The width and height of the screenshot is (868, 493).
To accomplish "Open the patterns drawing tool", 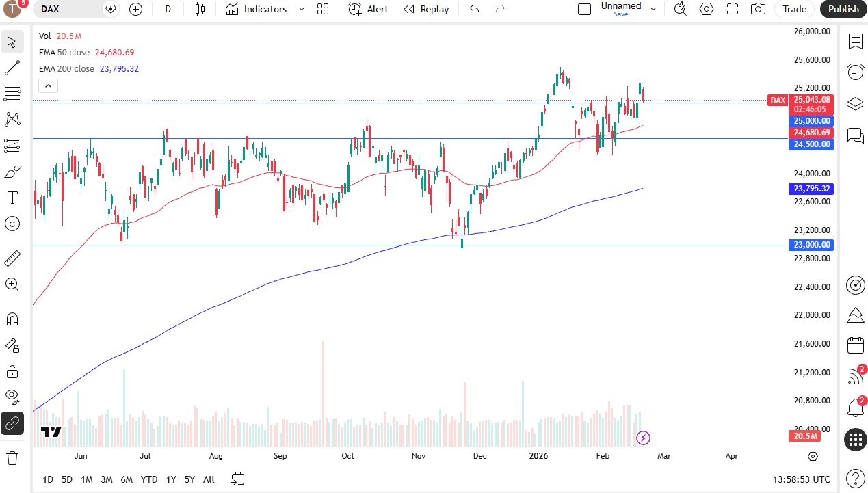I will 12,120.
